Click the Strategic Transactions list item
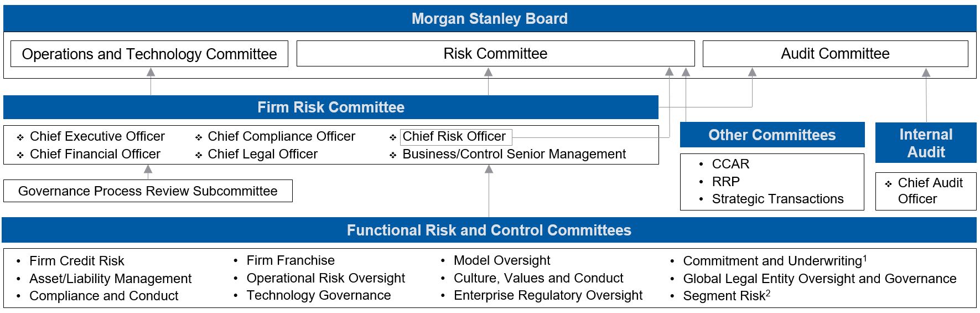This screenshot has height=313, width=980. click(777, 199)
